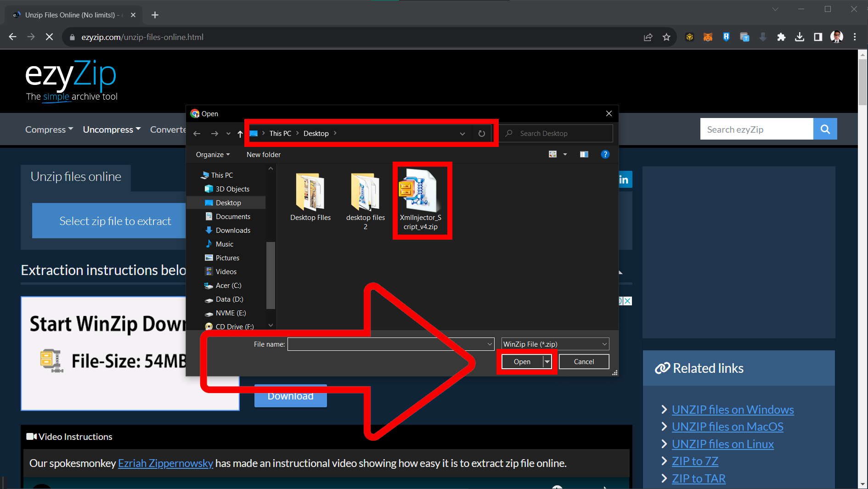The image size is (868, 489).
Task: Stop loading the page in Chrome
Action: [49, 37]
